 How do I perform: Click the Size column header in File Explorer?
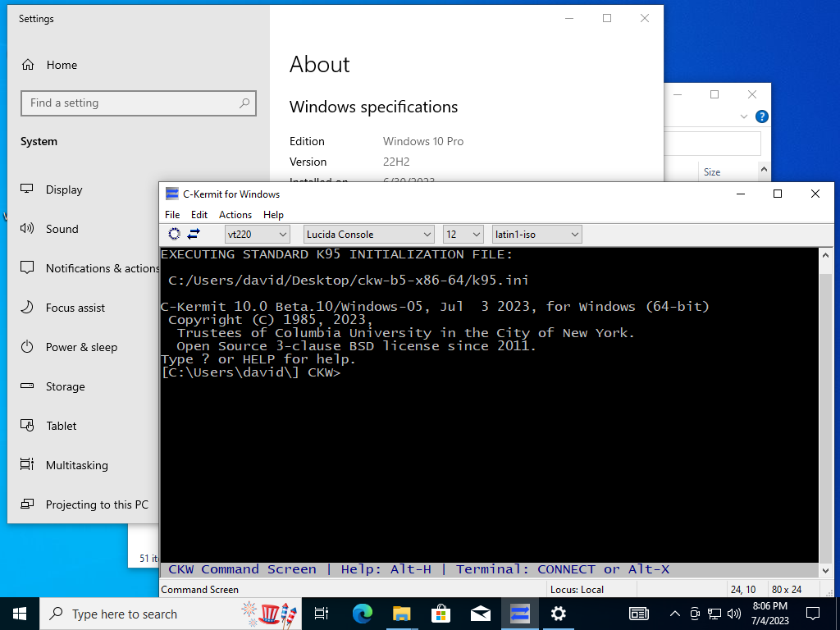click(x=712, y=172)
